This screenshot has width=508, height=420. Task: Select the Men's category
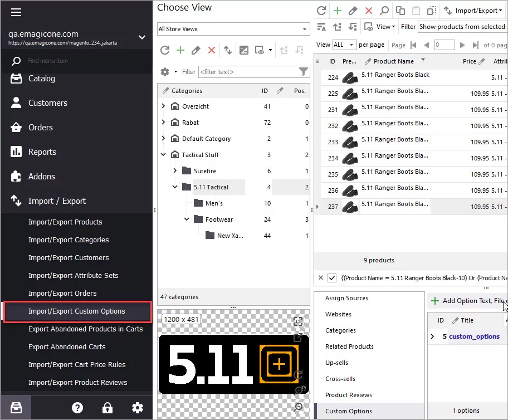pyautogui.click(x=214, y=203)
